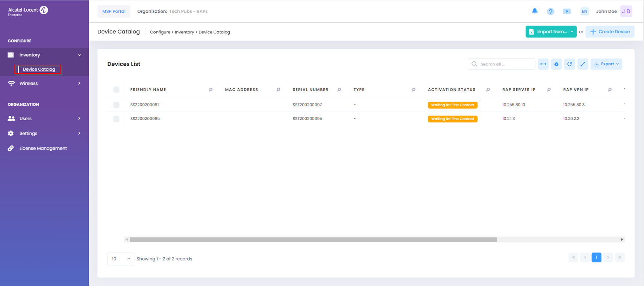The image size is (644, 286).
Task: Click the fit column width arrows icon
Action: (x=543, y=64)
